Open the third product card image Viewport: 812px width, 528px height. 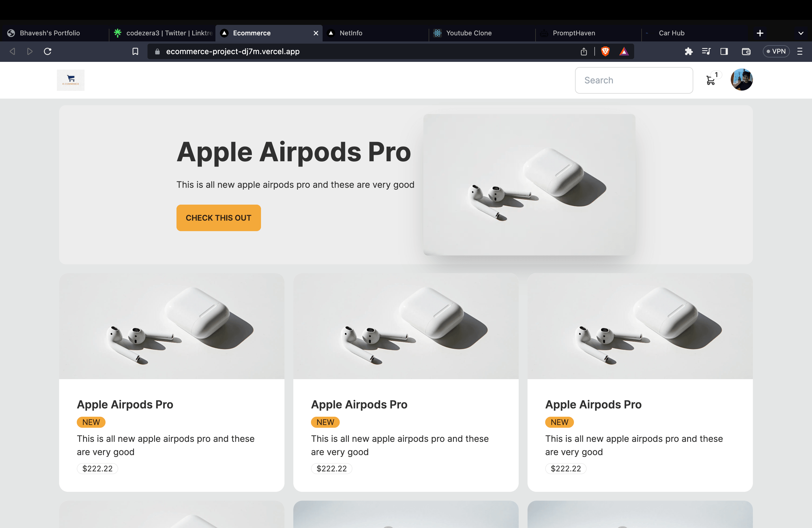pyautogui.click(x=640, y=326)
